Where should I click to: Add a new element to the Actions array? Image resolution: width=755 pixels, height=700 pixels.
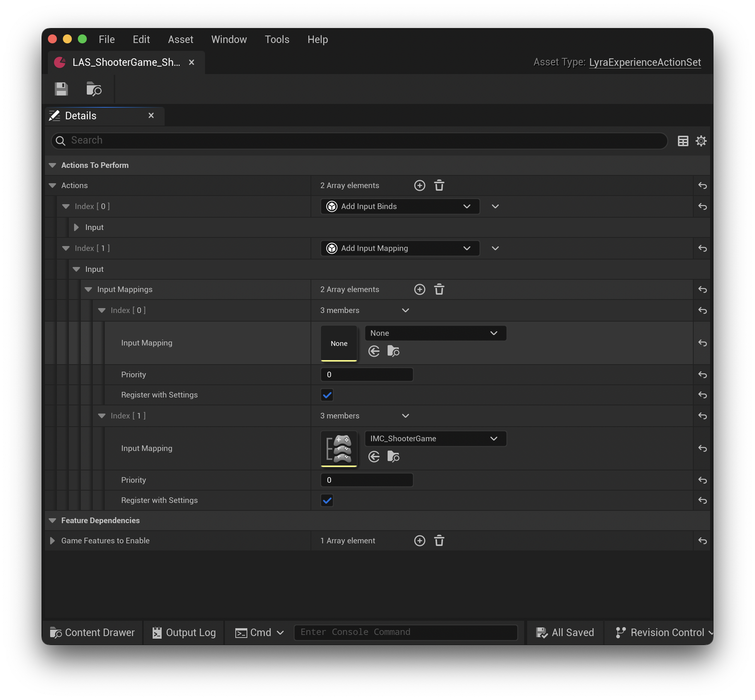[419, 185]
